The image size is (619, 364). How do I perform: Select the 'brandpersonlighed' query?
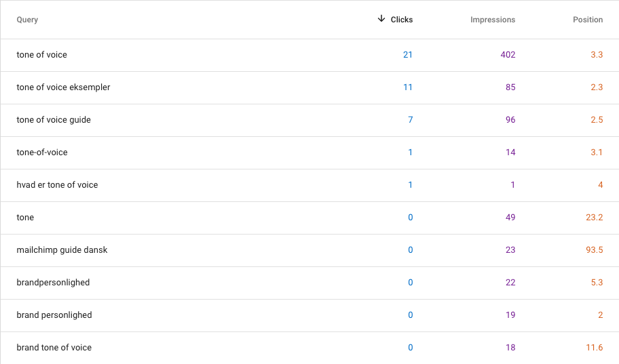tap(53, 283)
